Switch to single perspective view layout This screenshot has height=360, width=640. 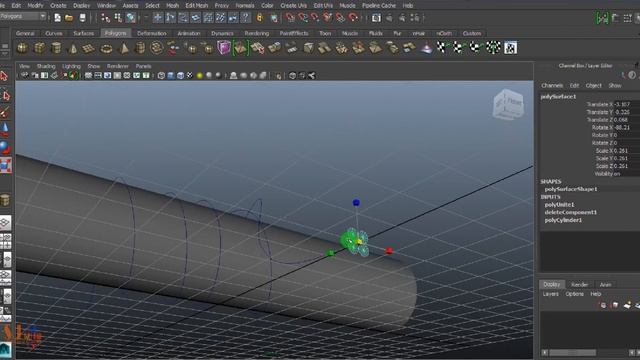pyautogui.click(x=5, y=223)
